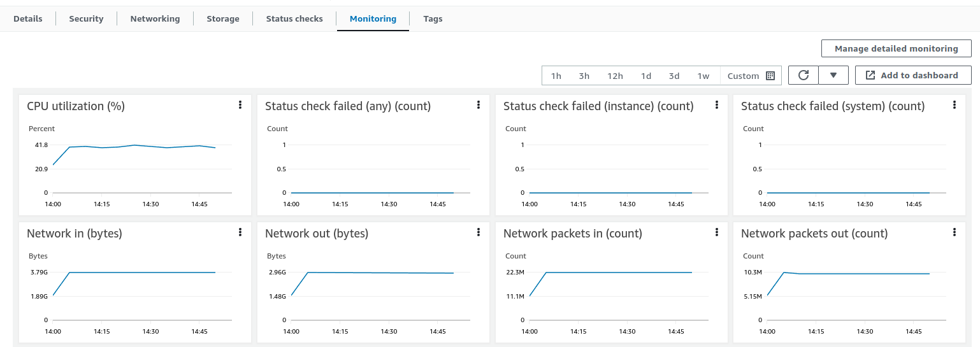
Task: Switch to the Status checks tab
Action: pos(294,18)
